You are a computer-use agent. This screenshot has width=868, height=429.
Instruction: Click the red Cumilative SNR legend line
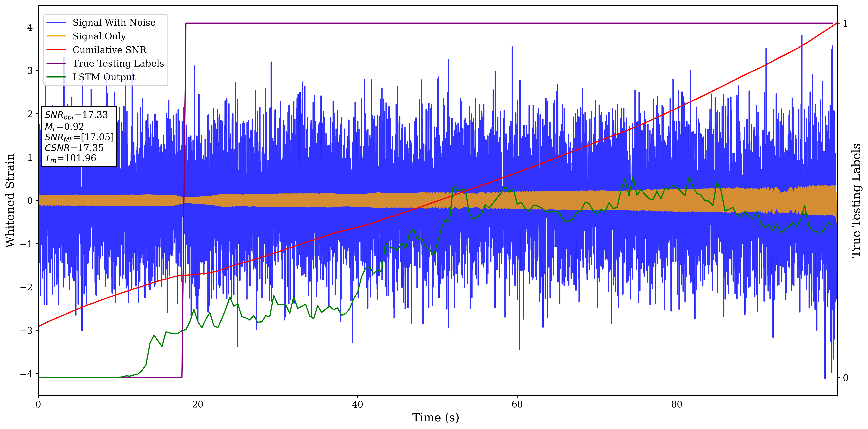(x=56, y=50)
